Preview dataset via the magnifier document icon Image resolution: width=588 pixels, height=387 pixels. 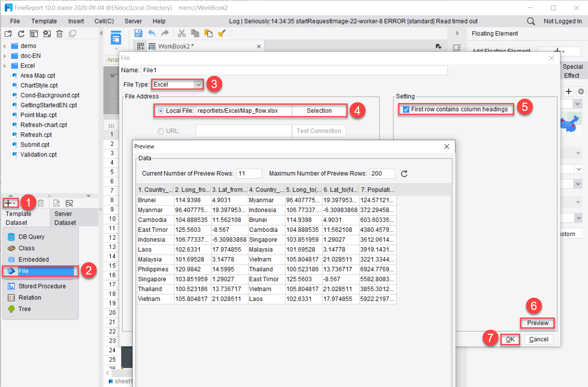(56, 203)
